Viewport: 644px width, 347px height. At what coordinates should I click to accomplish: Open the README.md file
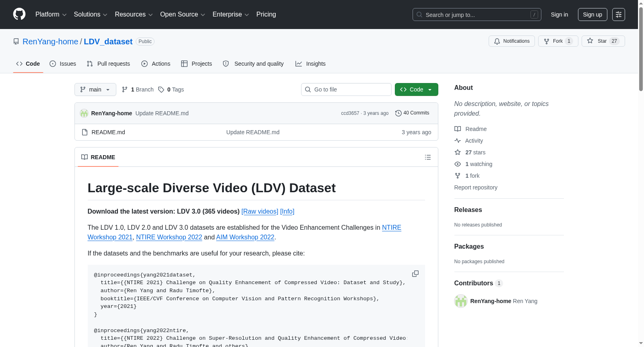(108, 132)
